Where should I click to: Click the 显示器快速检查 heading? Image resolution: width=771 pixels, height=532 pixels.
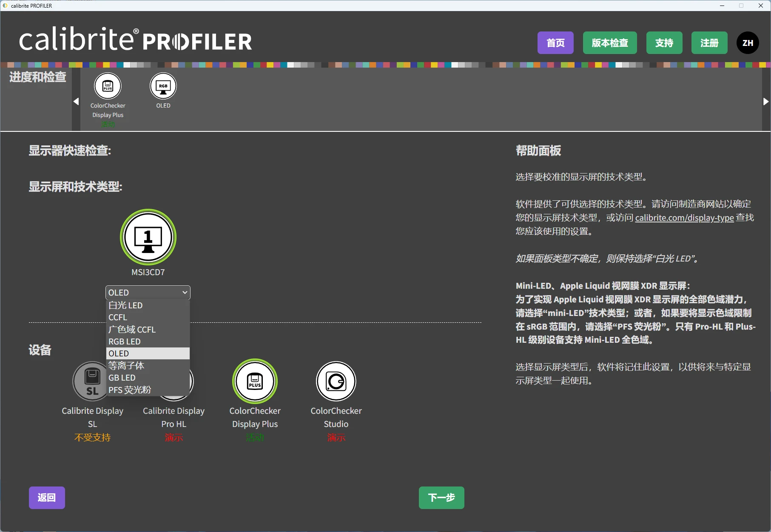tap(70, 151)
